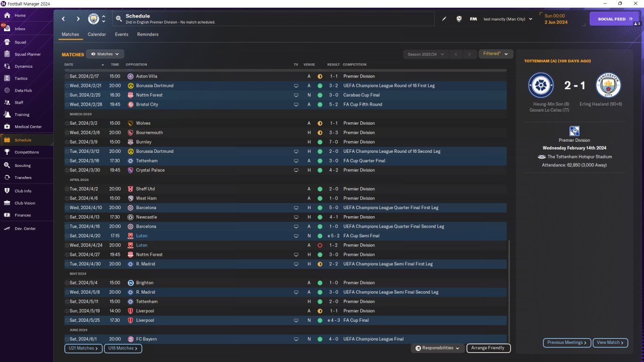Click the pencil edit icon
This screenshot has width=644, height=362.
coord(444,19)
